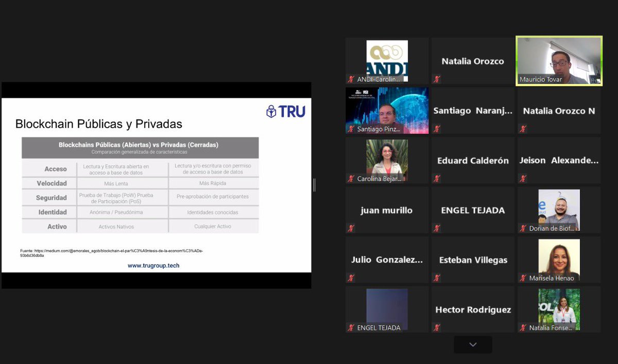Click muted mic icon on Jeison Alexande tile
The width and height of the screenshot is (618, 364).
[x=523, y=179]
